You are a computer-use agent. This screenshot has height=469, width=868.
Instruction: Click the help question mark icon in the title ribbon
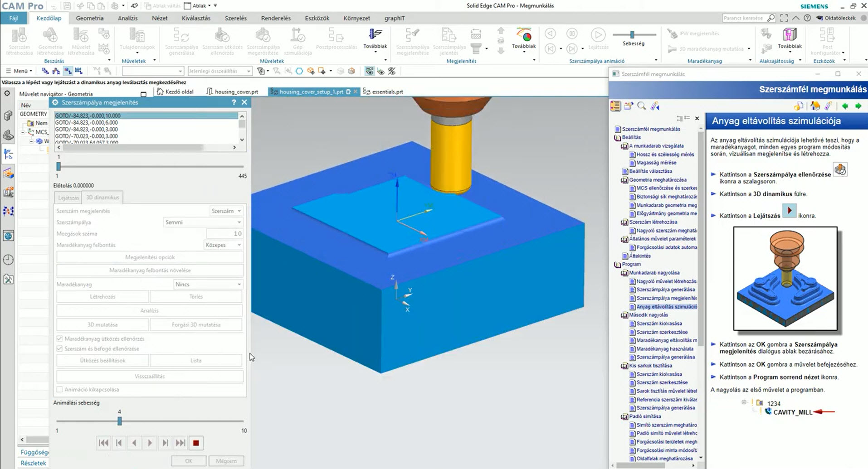807,18
